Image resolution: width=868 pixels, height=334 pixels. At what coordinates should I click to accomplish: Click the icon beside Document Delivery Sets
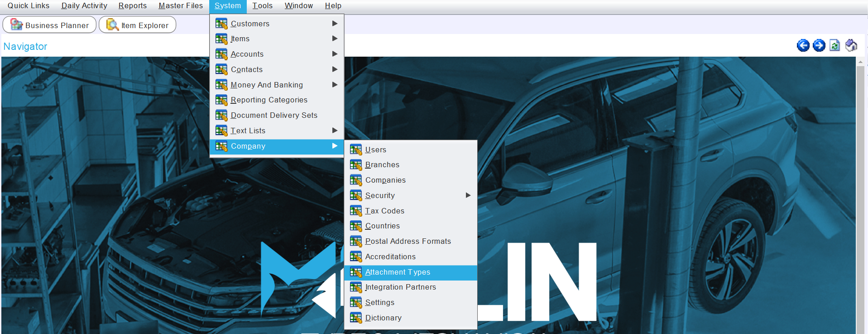221,115
